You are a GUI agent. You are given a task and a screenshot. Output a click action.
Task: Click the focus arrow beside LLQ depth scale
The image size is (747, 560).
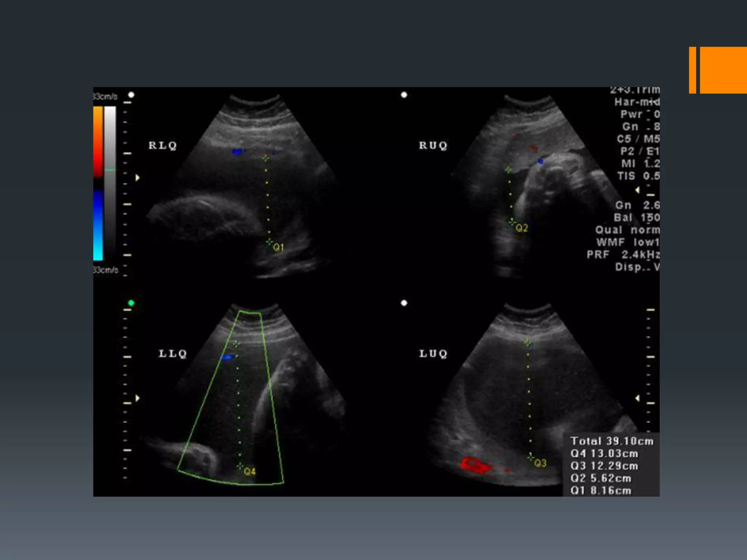click(138, 398)
